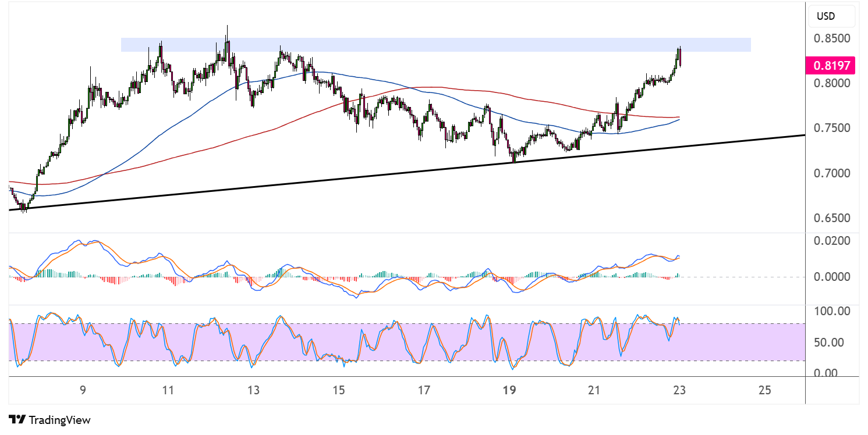Click the date label 11 on time axis
This screenshot has width=868, height=435.
tap(168, 390)
